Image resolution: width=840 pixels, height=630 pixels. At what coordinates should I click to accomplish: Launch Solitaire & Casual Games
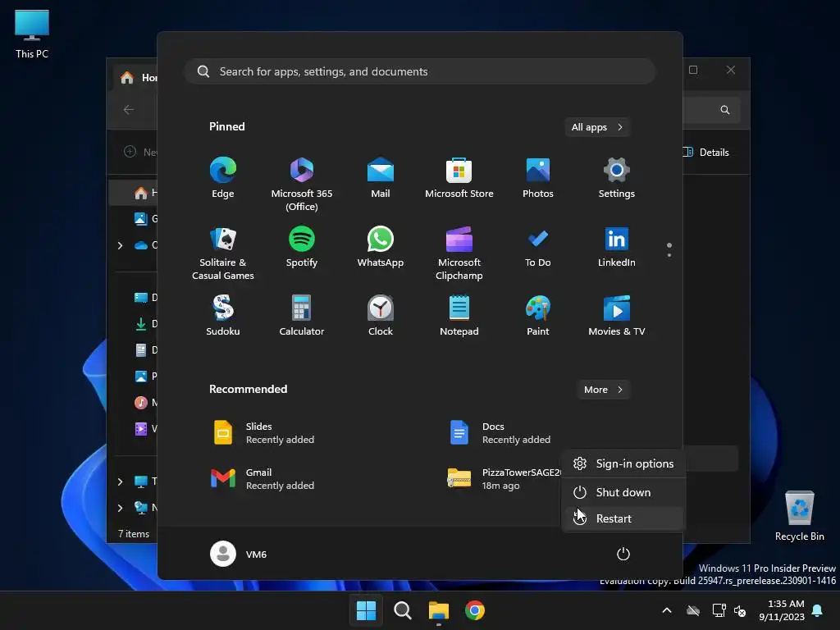223,253
